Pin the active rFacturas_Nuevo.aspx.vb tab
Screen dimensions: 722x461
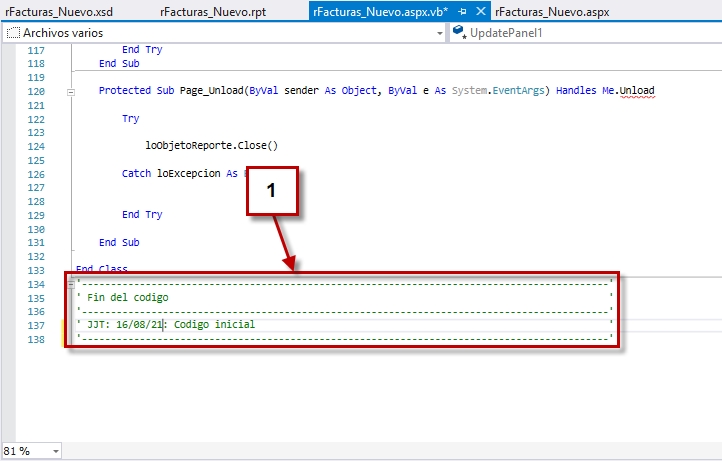(x=463, y=12)
